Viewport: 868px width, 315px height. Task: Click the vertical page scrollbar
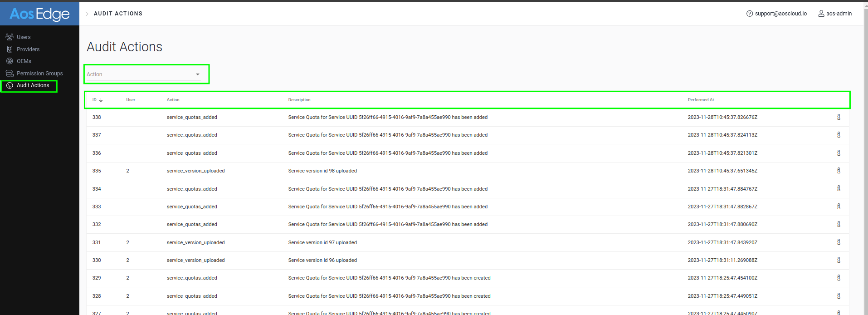pyautogui.click(x=865, y=136)
